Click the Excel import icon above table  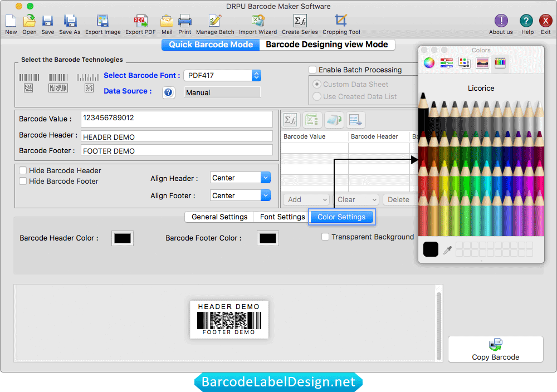pyautogui.click(x=312, y=120)
